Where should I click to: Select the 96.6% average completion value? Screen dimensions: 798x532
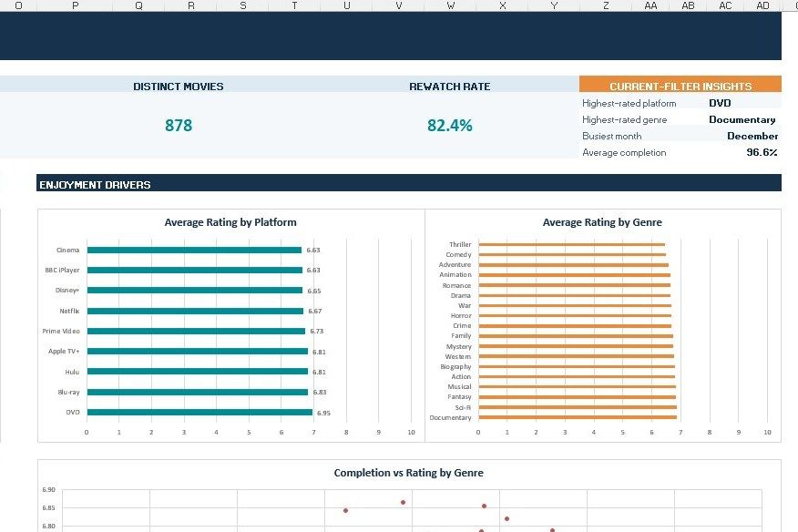(762, 152)
